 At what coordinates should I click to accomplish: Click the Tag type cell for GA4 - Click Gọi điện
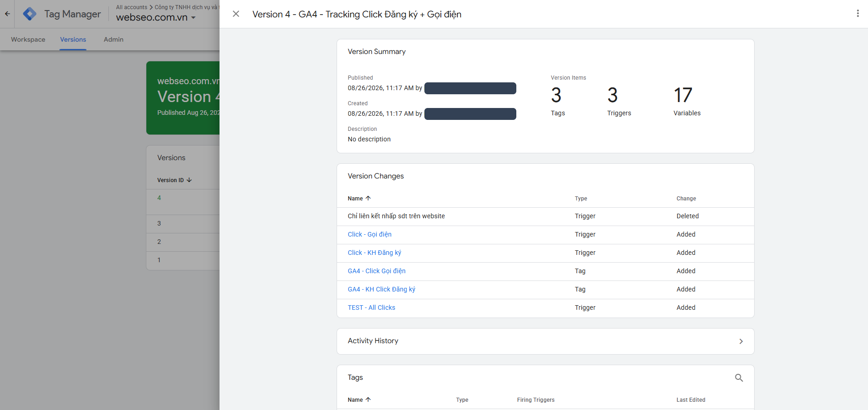580,271
